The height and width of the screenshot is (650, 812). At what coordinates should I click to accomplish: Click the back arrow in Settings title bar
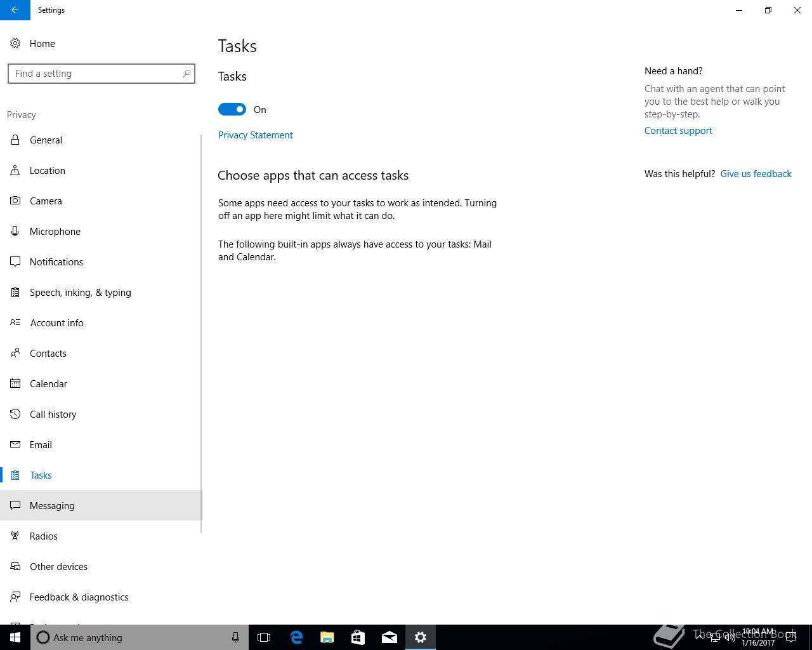coord(15,10)
